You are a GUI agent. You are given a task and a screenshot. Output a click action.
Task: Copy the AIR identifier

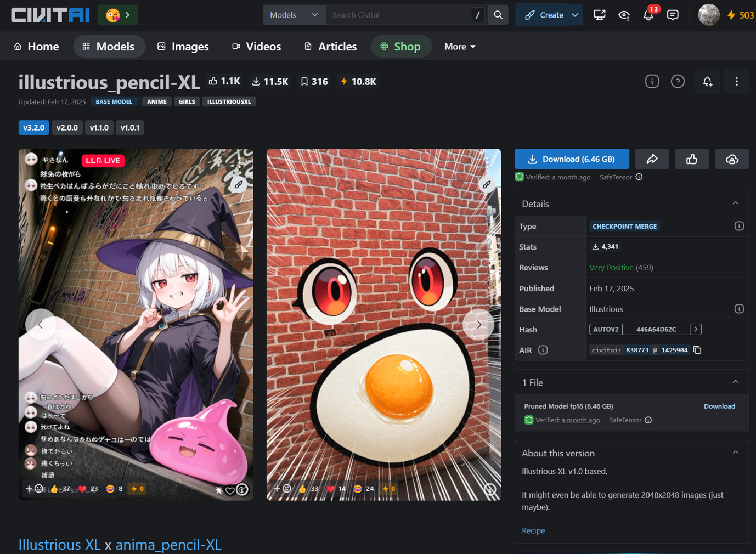tap(697, 350)
